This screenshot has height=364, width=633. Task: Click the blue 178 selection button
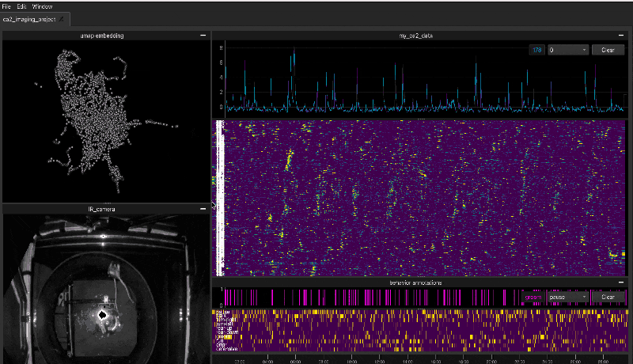pos(537,50)
